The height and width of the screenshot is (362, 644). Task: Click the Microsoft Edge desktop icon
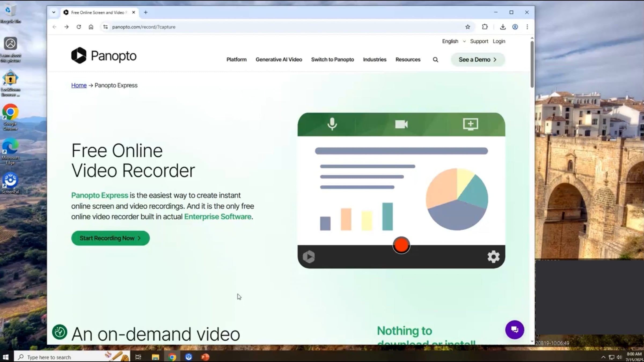pos(10,152)
